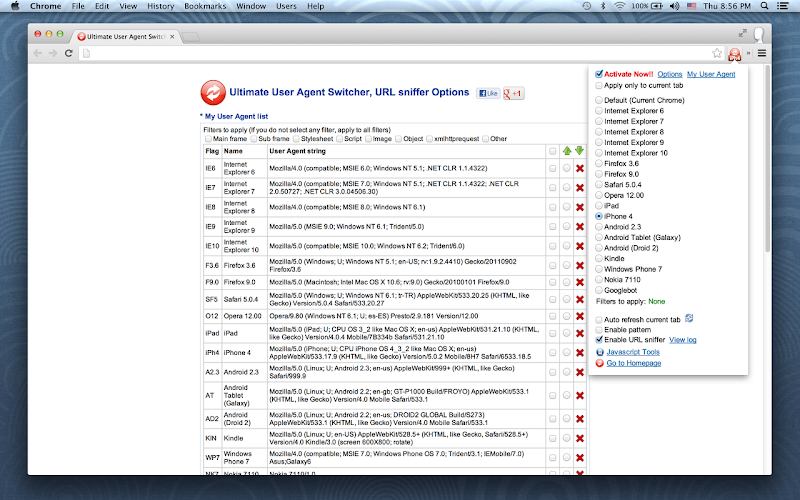Click the My User Agent list heading

[x=236, y=116]
